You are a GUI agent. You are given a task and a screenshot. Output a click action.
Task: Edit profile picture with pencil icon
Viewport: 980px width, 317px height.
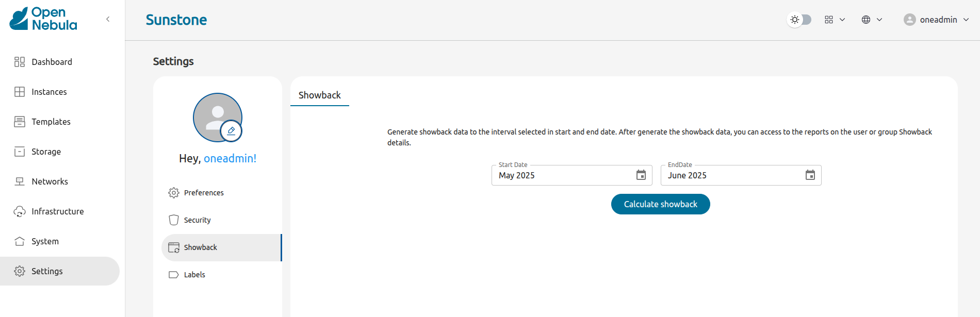tap(231, 131)
